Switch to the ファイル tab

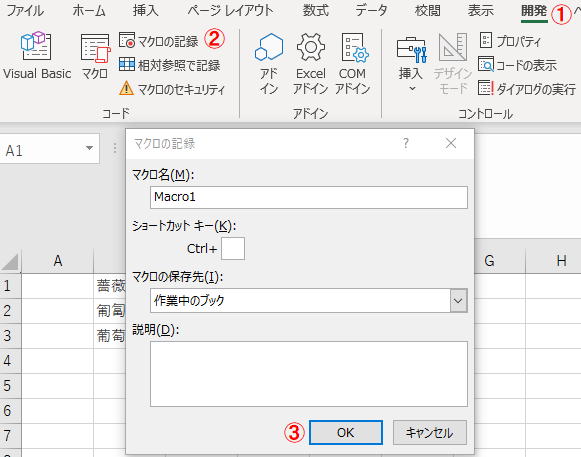click(x=25, y=11)
